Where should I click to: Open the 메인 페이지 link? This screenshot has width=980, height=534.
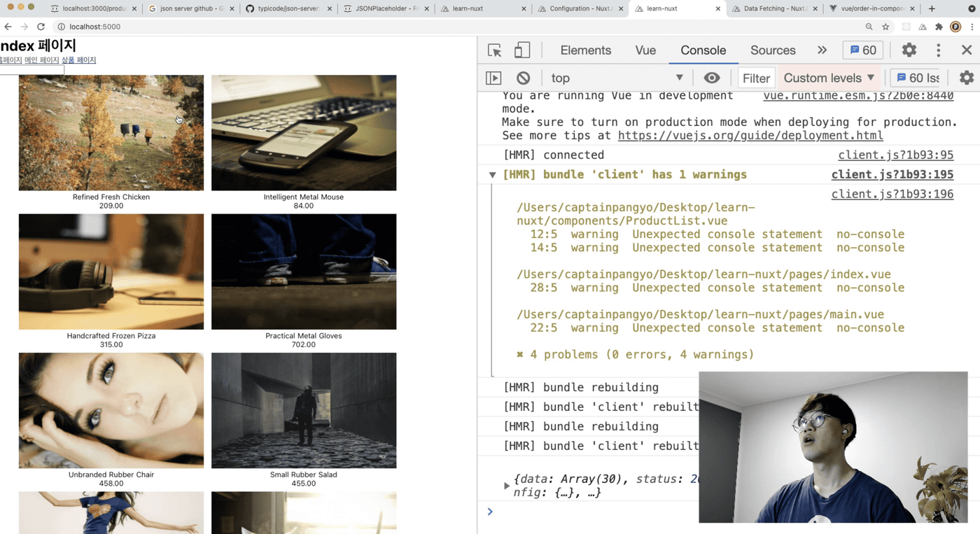(x=42, y=60)
